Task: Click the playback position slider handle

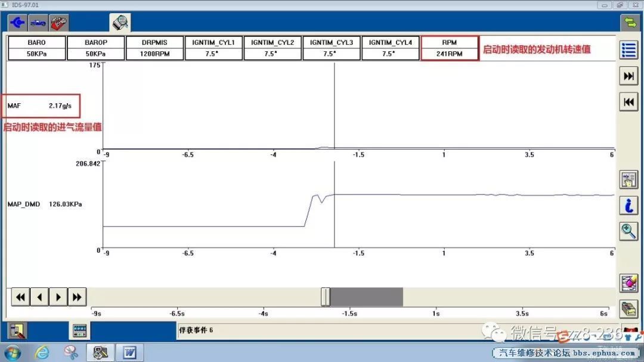Action: 326,296
